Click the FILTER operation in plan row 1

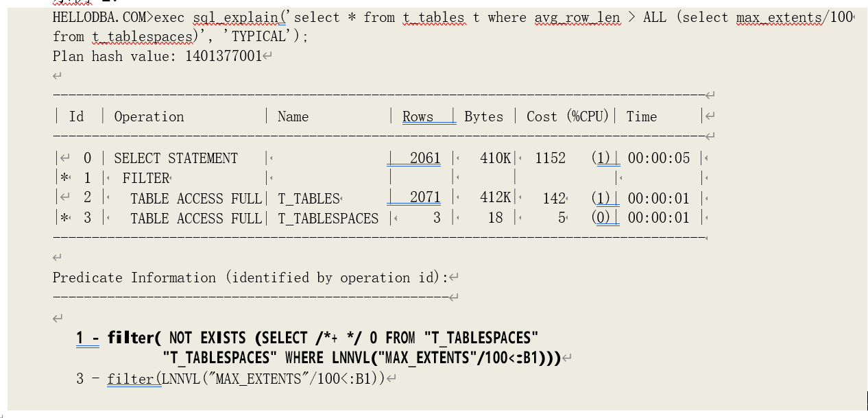pyautogui.click(x=146, y=178)
